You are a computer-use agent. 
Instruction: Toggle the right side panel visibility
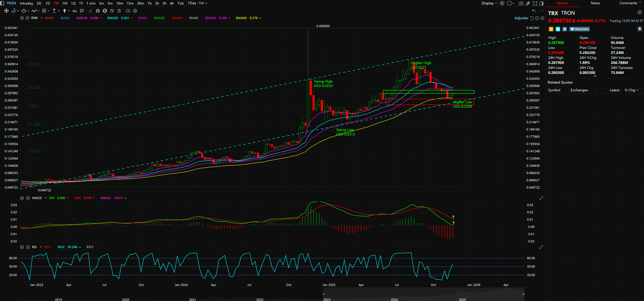coord(541,3)
